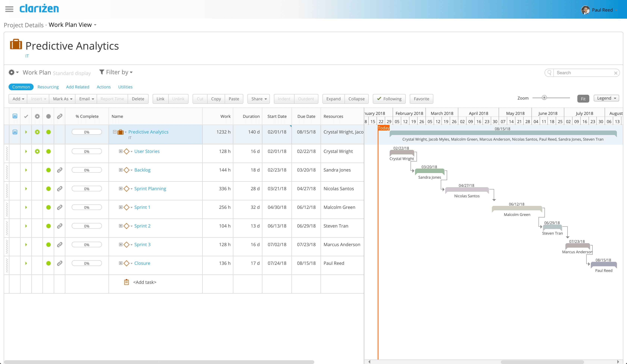Switch to the Utilities tab
The width and height of the screenshot is (627, 364).
pyautogui.click(x=125, y=87)
